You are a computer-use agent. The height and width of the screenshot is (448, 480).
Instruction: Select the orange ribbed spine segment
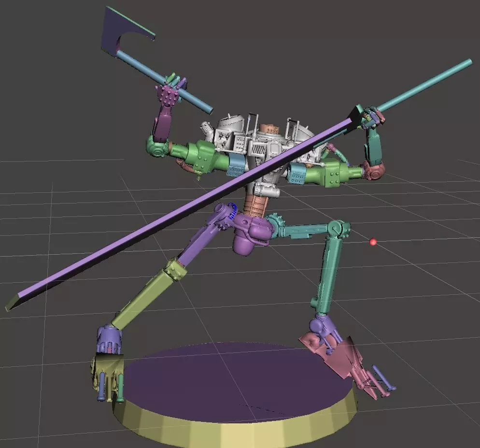click(255, 205)
